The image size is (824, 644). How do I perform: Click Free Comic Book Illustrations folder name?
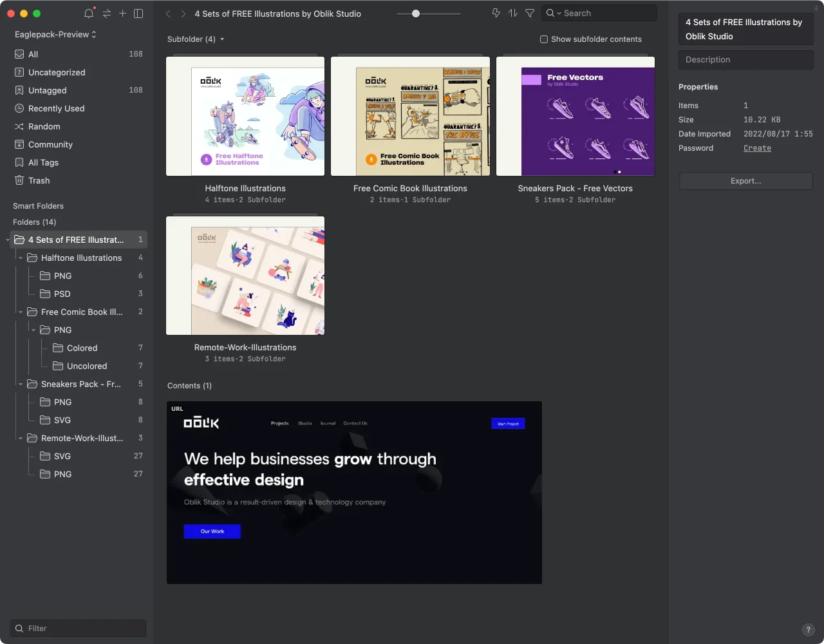click(x=410, y=189)
